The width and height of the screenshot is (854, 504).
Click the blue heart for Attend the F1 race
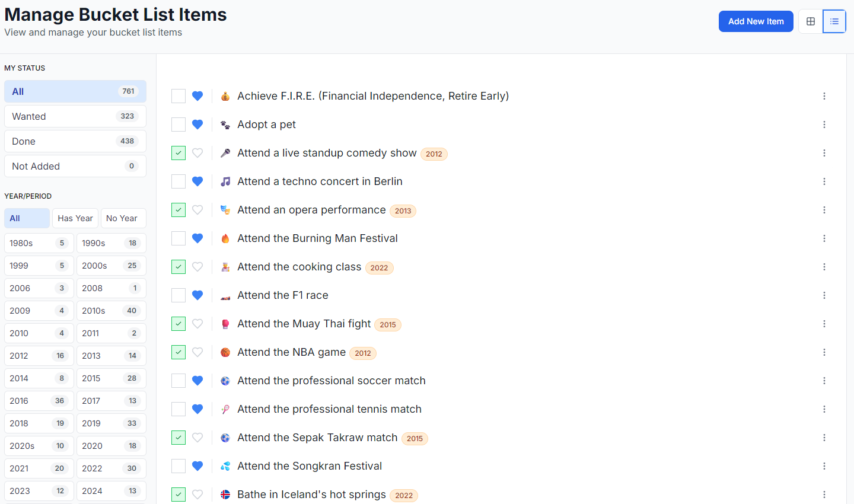pyautogui.click(x=197, y=295)
